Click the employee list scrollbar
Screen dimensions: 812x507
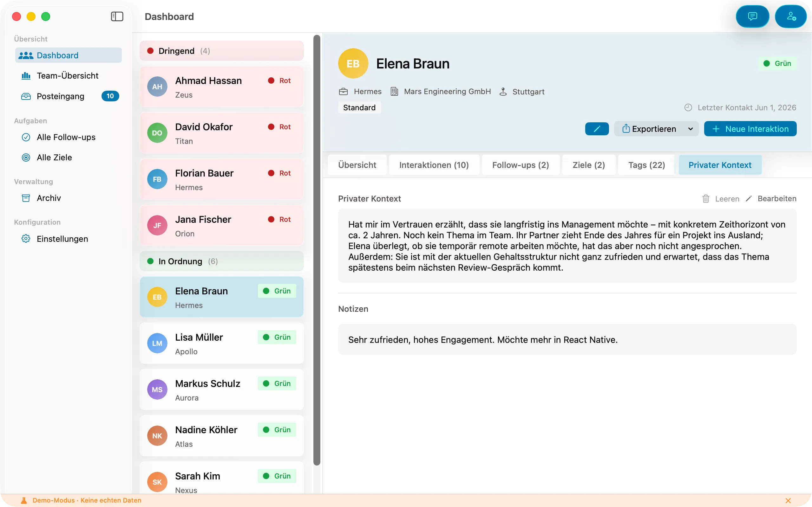coord(317,250)
